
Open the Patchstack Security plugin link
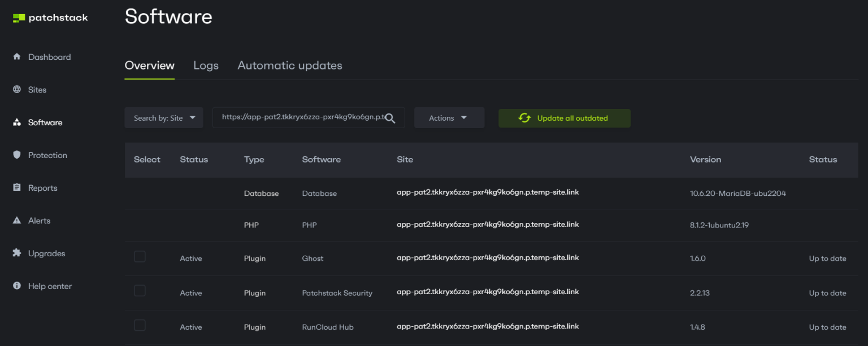click(x=337, y=293)
